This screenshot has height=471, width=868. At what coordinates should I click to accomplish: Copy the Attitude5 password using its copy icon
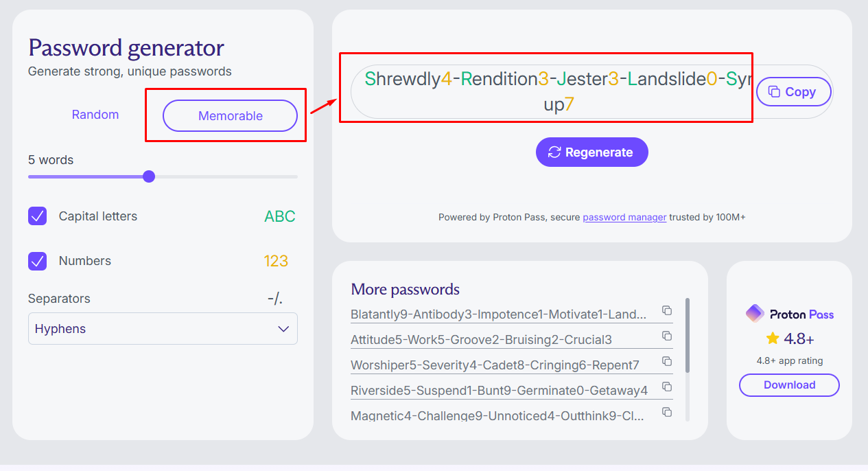[x=667, y=336]
